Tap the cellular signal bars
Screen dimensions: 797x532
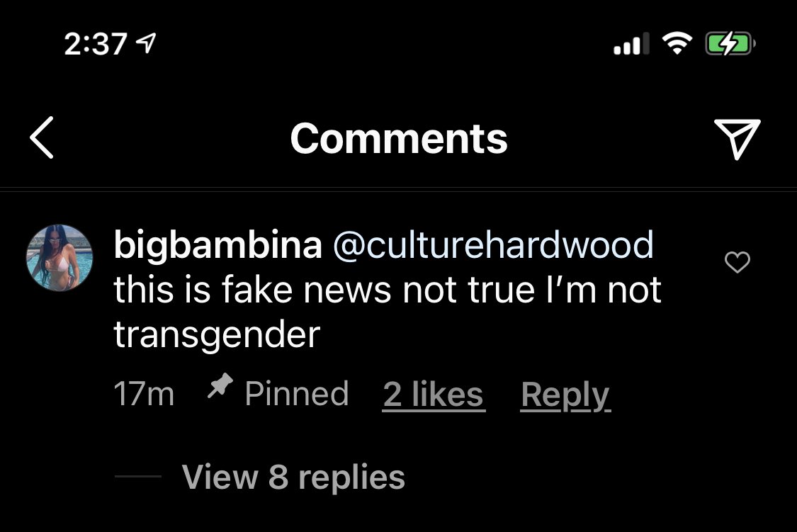coord(631,44)
